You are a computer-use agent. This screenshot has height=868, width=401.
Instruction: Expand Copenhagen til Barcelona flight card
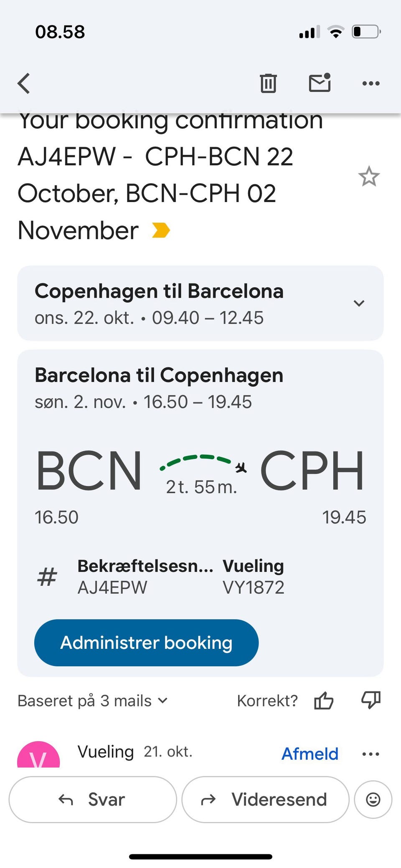(359, 303)
